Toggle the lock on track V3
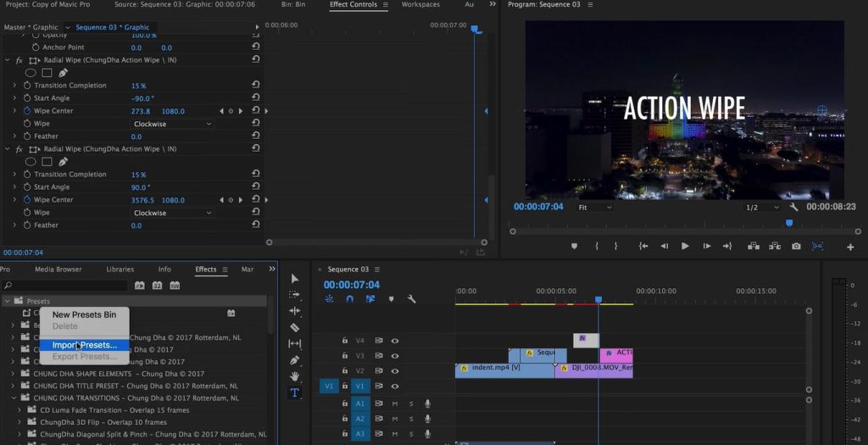 (x=345, y=356)
